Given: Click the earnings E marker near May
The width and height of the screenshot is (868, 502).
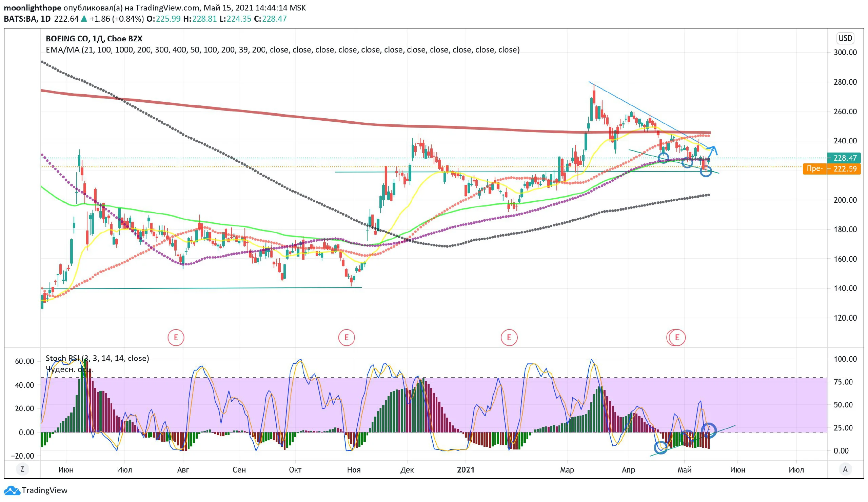Looking at the screenshot, I should (x=676, y=337).
